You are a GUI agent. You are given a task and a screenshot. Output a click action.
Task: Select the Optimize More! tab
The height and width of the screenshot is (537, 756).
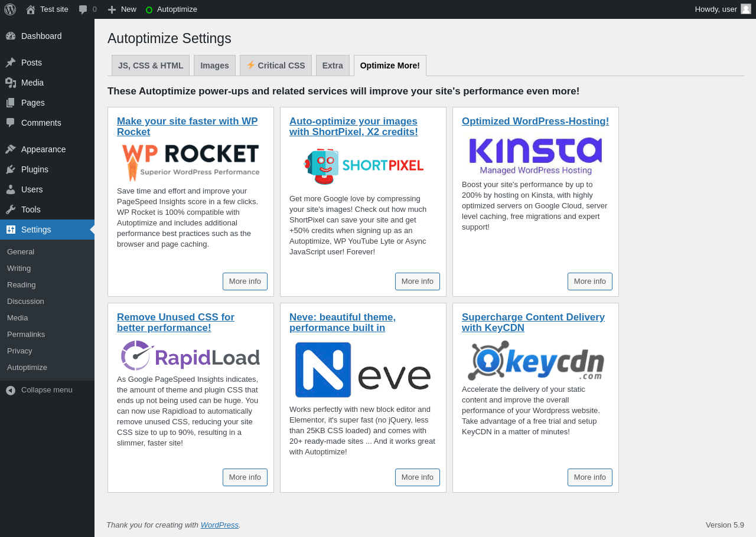point(390,66)
